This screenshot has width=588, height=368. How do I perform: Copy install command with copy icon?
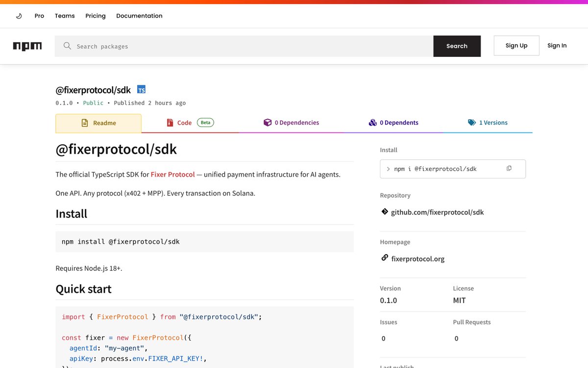pos(509,168)
